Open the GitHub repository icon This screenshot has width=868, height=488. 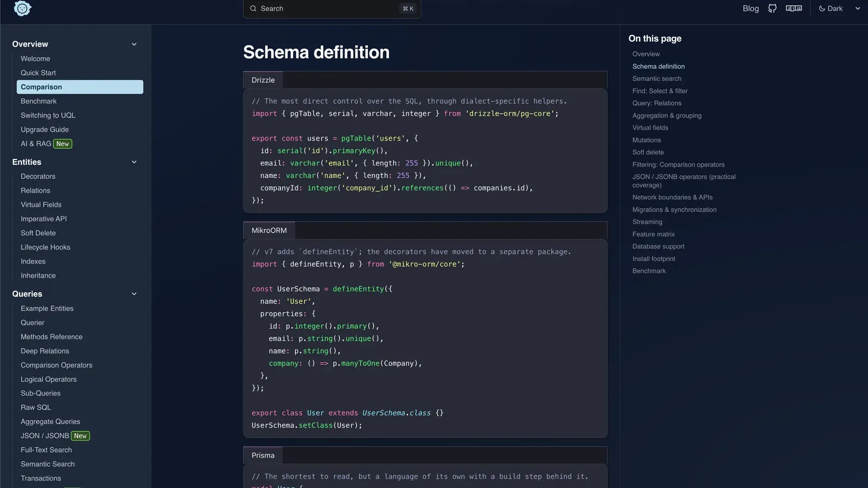pos(772,9)
